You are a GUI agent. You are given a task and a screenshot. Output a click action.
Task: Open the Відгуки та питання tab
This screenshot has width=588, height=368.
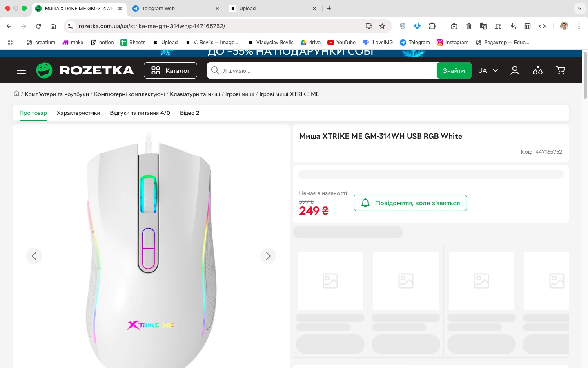140,113
